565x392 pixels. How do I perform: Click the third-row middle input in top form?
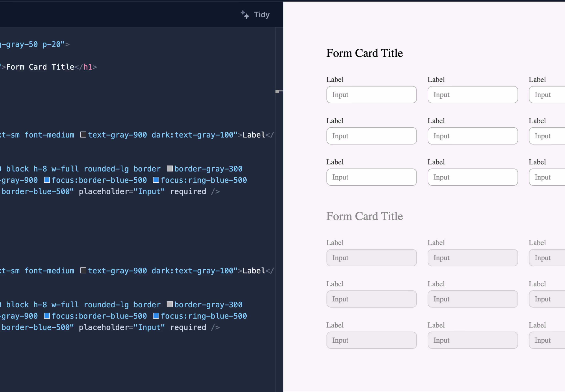click(472, 177)
